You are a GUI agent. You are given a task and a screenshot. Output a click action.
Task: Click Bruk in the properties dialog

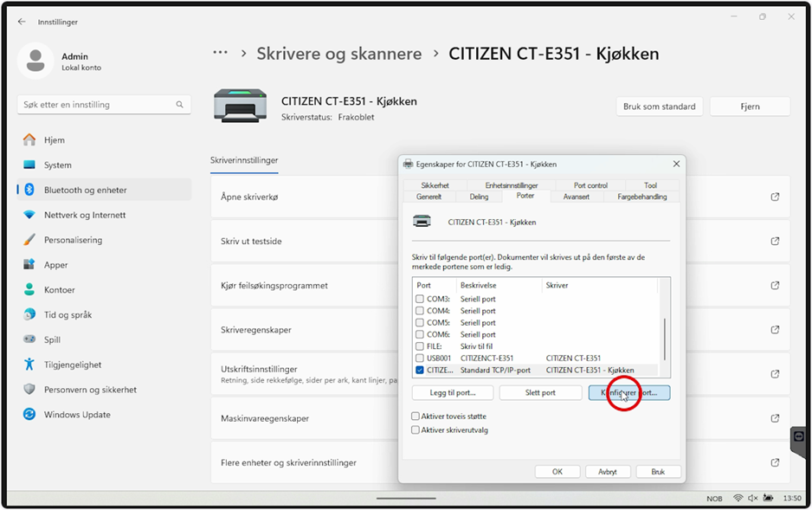658,472
